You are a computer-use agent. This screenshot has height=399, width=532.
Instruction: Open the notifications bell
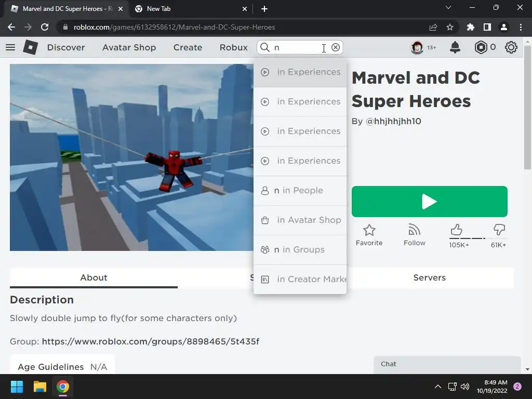coord(455,47)
